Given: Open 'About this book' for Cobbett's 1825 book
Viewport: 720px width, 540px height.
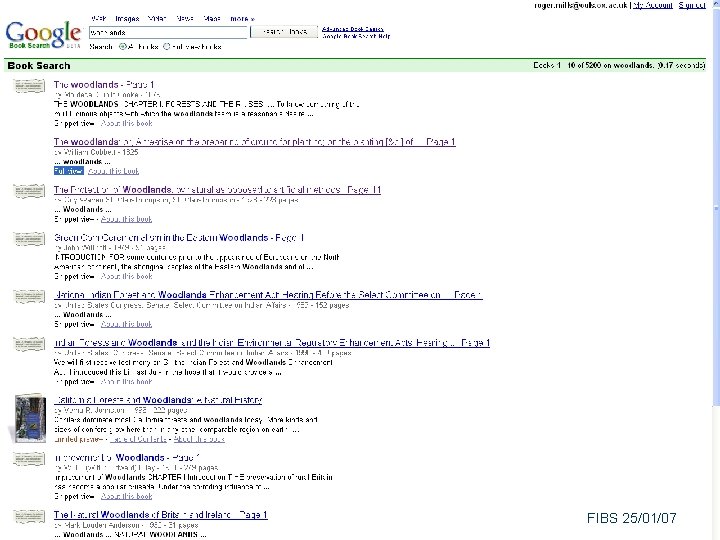Looking at the screenshot, I should coord(113,171).
